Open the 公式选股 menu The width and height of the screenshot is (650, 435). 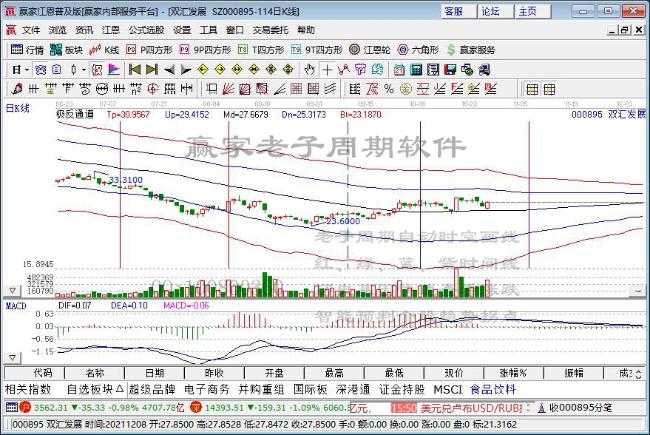click(x=146, y=30)
